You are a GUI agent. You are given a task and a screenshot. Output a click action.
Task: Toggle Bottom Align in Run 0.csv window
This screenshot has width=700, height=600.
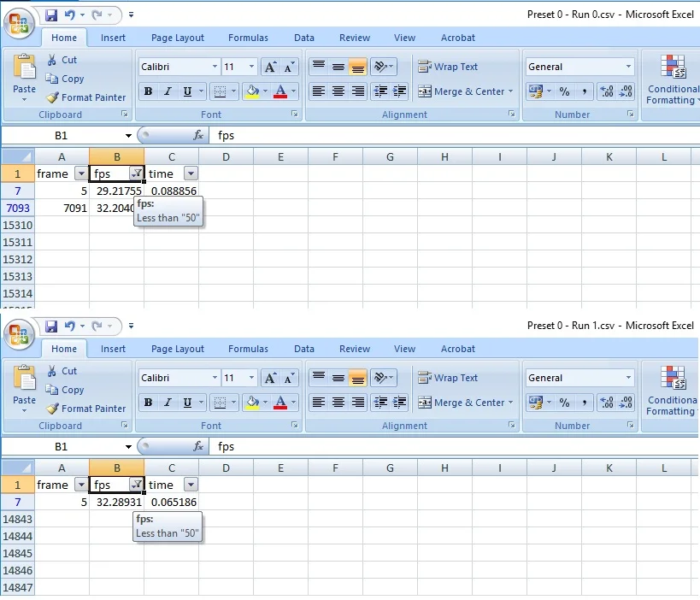(357, 67)
